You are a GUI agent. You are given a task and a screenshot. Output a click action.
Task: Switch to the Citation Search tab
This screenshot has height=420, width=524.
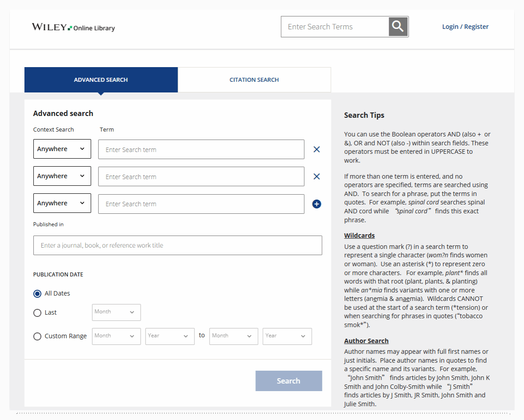254,80
